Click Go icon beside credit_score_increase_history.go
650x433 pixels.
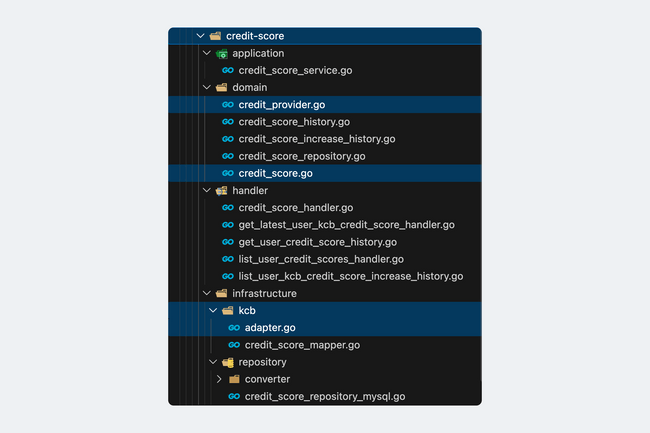tap(228, 139)
